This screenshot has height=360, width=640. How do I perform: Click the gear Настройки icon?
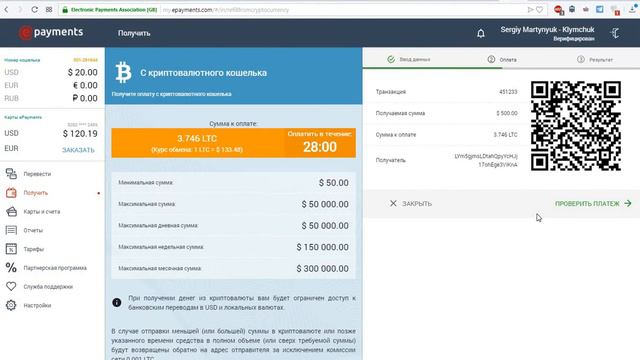click(x=11, y=305)
